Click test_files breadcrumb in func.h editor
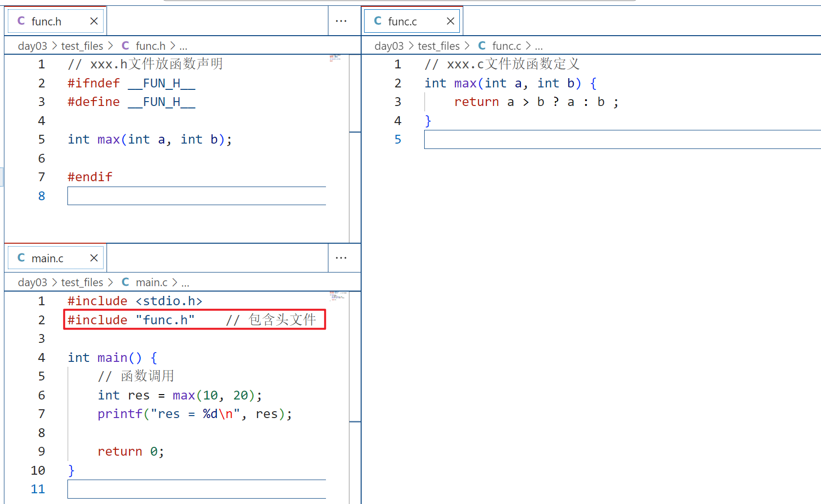 click(x=82, y=46)
